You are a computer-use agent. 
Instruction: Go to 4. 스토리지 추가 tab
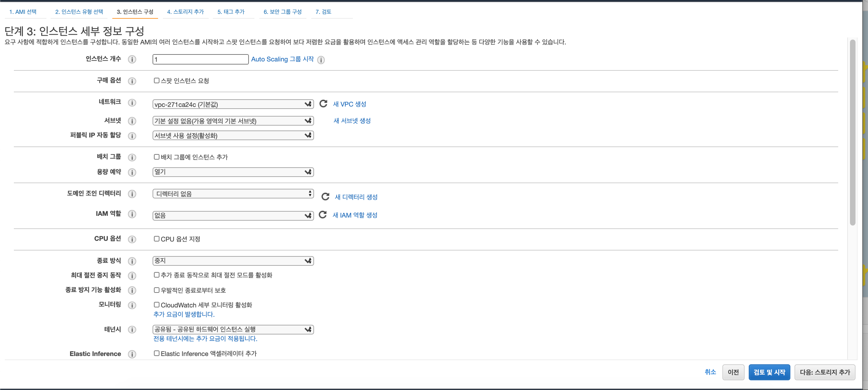point(185,12)
